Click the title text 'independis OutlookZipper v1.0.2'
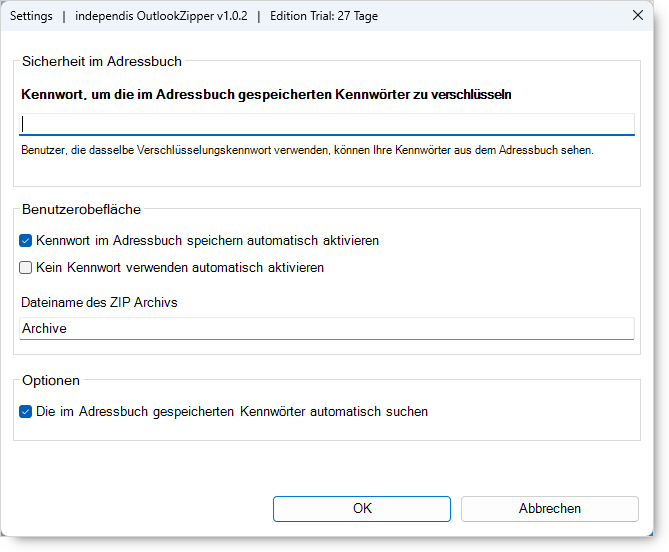The image size is (669, 552). (x=161, y=16)
